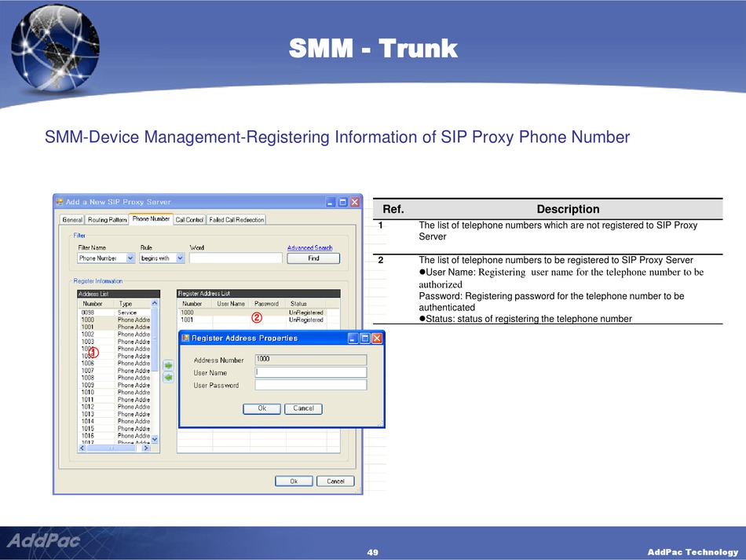
Task: Close the Register Address Properties dialog
Action: [377, 339]
